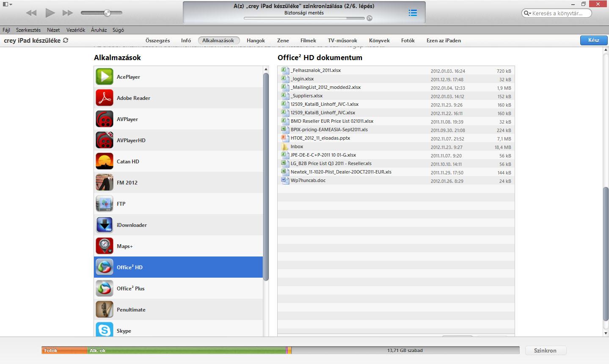Click the Szinkron button
This screenshot has width=609, height=364.
(545, 350)
